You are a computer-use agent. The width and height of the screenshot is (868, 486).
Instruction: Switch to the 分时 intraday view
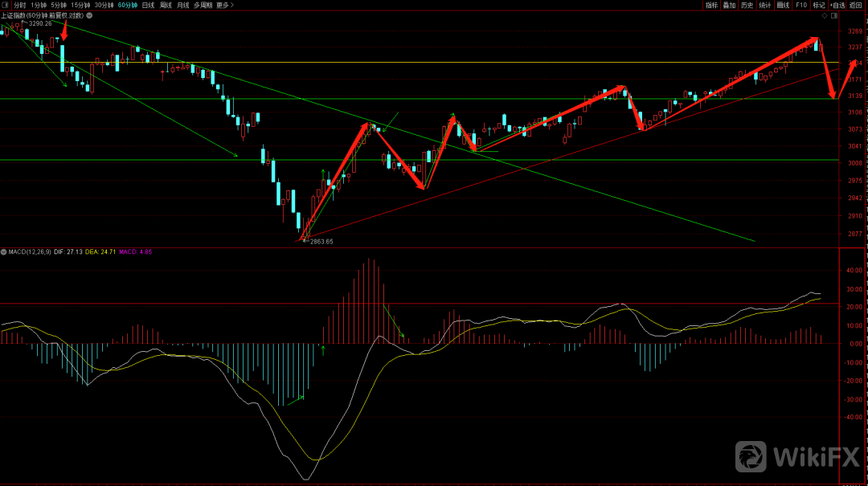20,5
